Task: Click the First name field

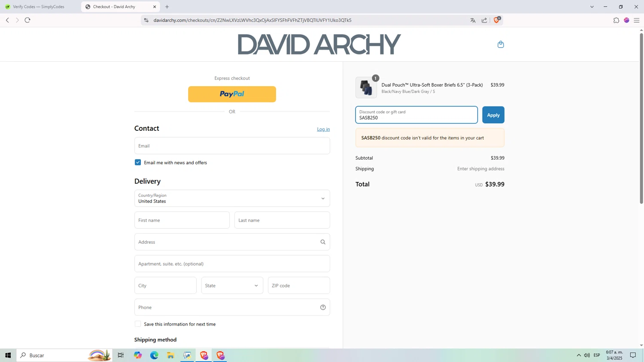Action: coord(182,220)
